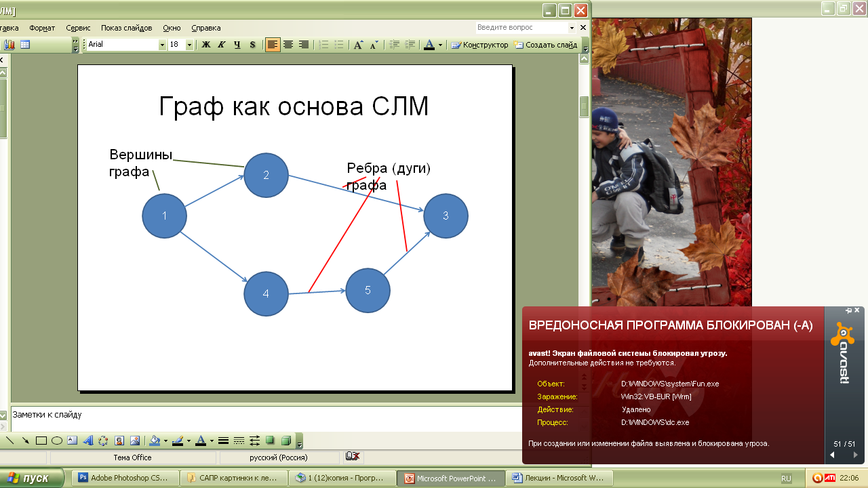The image size is (868, 488).
Task: Increase the font size
Action: click(359, 45)
